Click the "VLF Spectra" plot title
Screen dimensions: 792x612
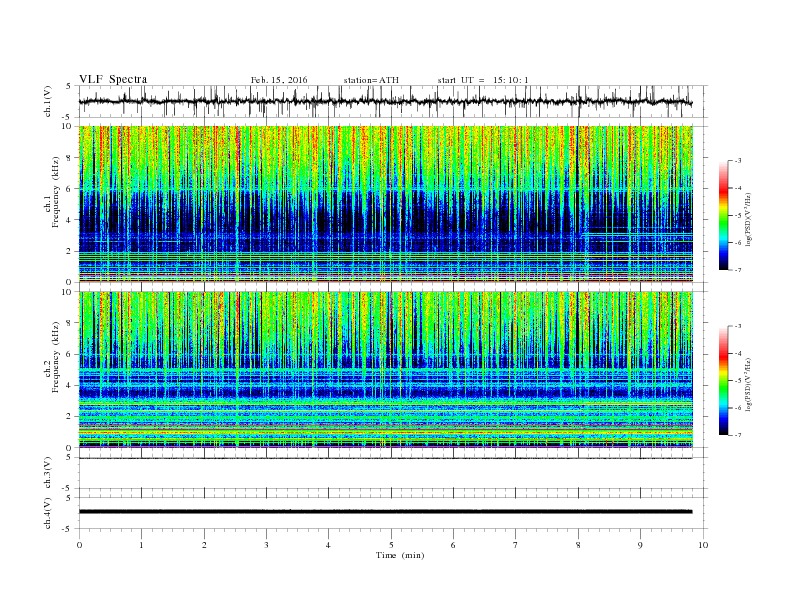pyautogui.click(x=113, y=79)
